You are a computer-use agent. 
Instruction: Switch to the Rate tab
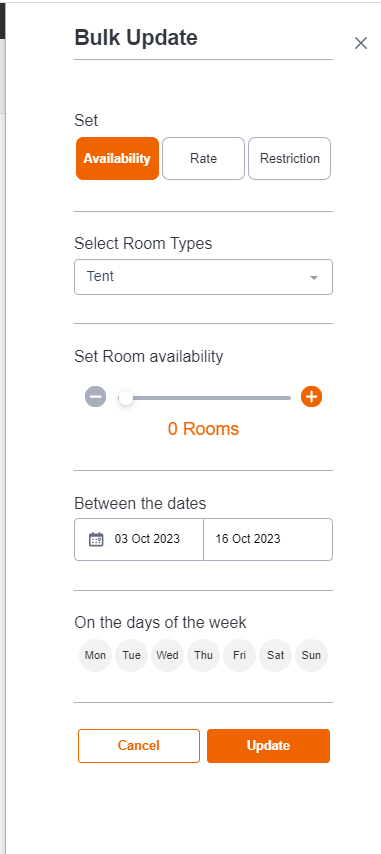click(x=203, y=158)
